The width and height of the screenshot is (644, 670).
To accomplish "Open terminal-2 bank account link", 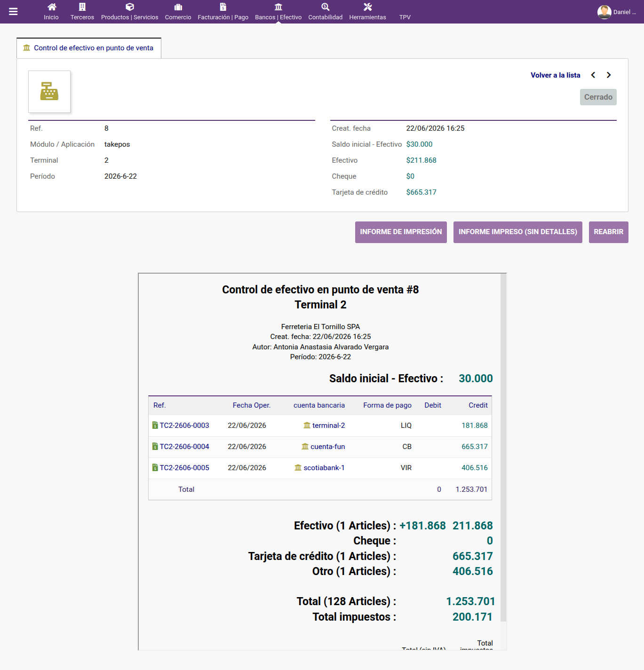I will 328,426.
